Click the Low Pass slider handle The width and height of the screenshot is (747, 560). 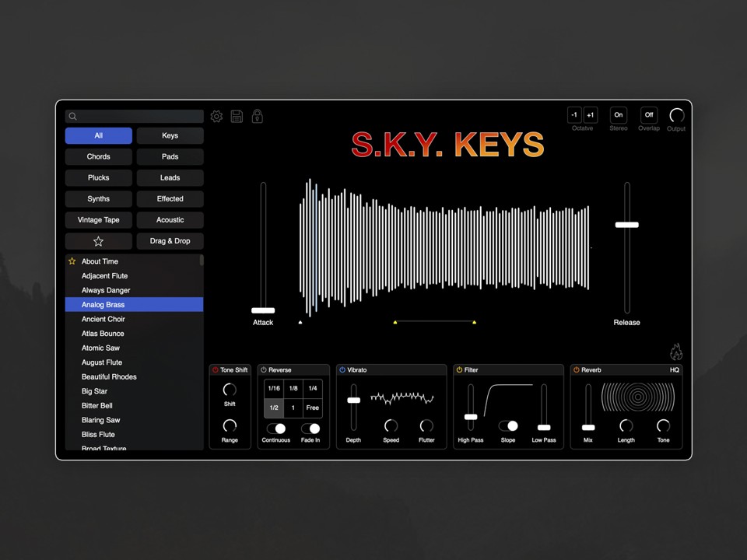click(x=544, y=428)
